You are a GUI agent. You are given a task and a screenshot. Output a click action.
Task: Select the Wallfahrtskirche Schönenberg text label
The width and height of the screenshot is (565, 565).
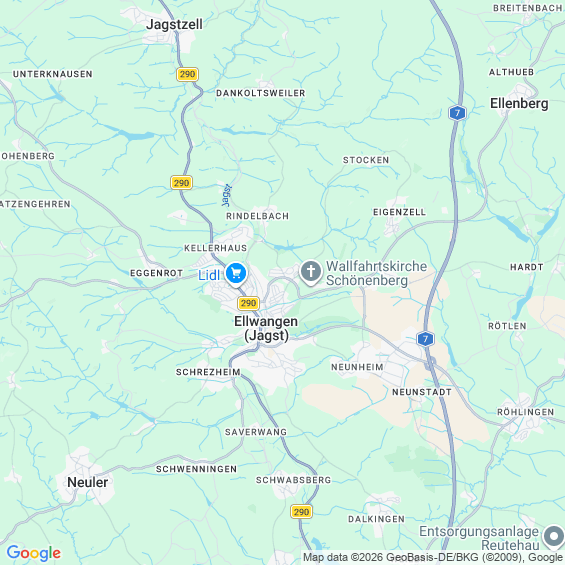[377, 273]
